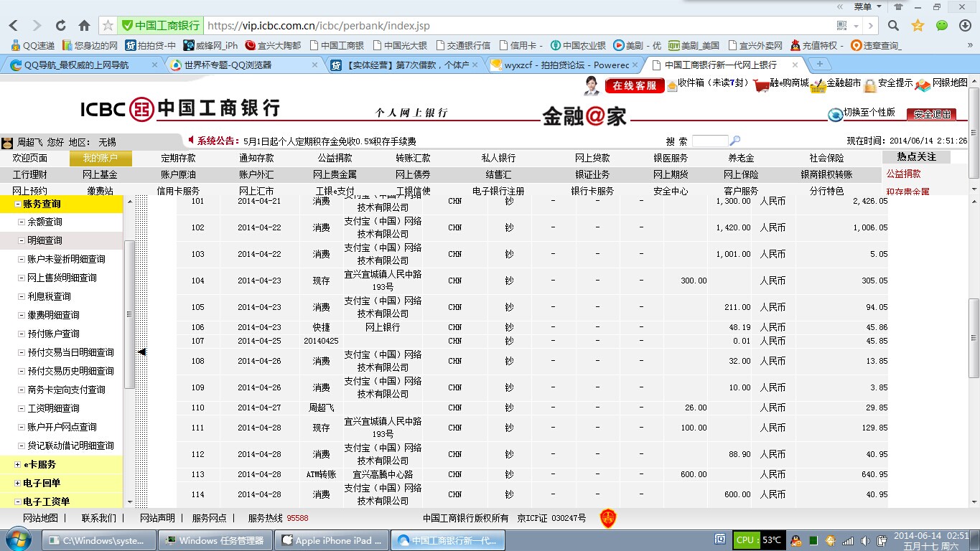The height and width of the screenshot is (551, 980).
Task: Click the browser home icon
Action: point(84,26)
